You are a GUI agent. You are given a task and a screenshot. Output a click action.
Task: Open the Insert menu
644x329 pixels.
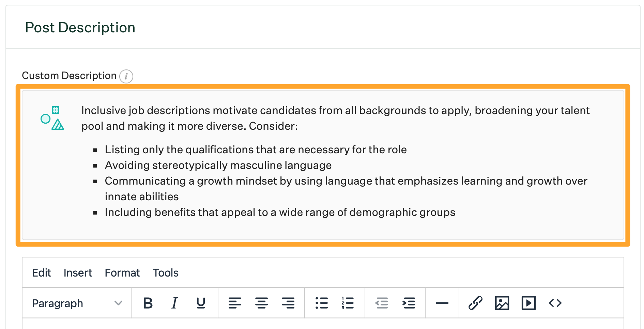point(78,273)
